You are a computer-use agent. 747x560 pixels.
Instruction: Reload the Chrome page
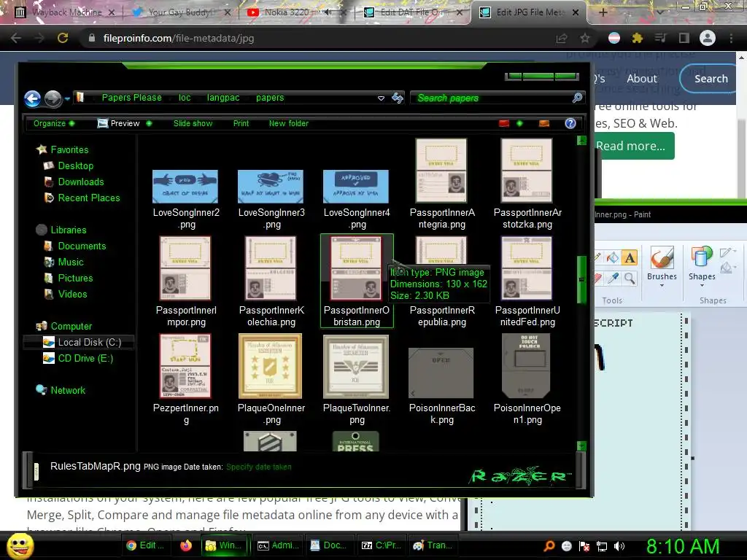(63, 38)
